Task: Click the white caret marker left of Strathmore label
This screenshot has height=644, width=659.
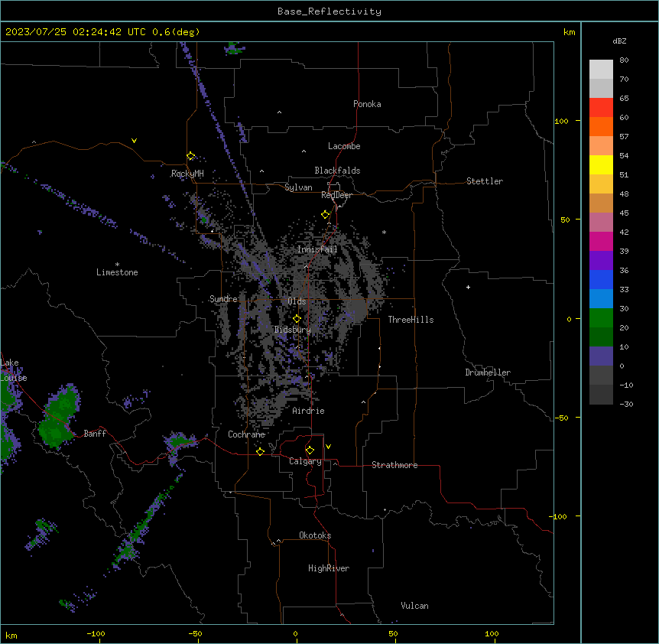Action: tap(336, 463)
